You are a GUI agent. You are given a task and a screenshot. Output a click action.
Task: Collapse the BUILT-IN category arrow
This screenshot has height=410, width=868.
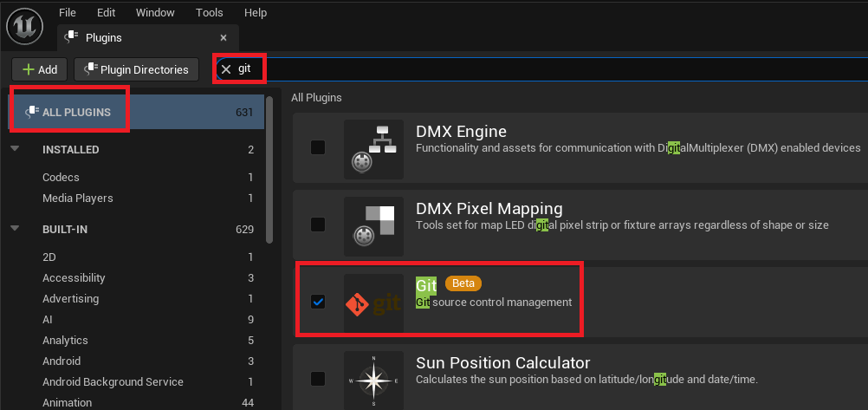pyautogui.click(x=15, y=228)
